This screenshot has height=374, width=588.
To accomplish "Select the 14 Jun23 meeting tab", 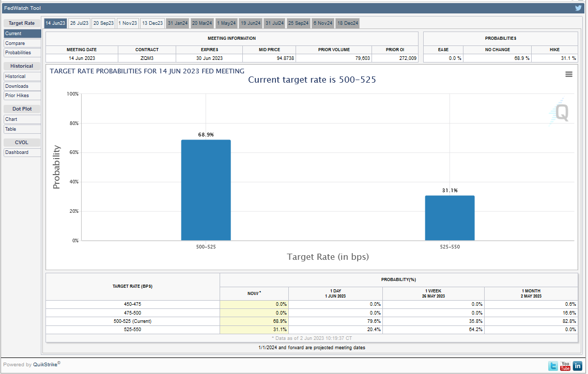I will point(55,23).
